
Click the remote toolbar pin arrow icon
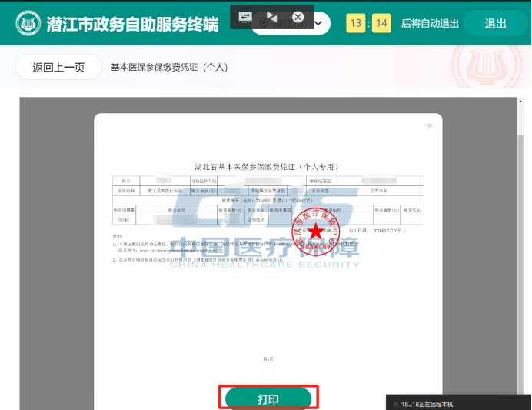pyautogui.click(x=271, y=16)
